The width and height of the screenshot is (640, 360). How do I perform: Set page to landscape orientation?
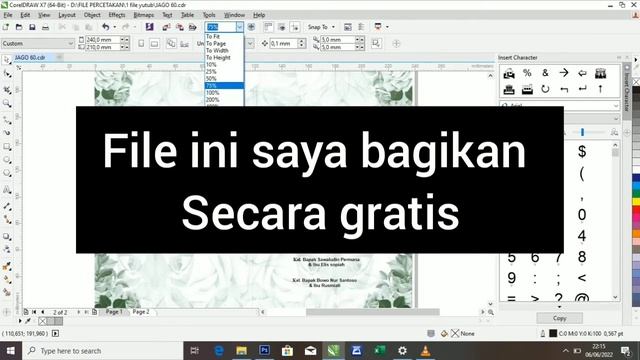[x=154, y=43]
